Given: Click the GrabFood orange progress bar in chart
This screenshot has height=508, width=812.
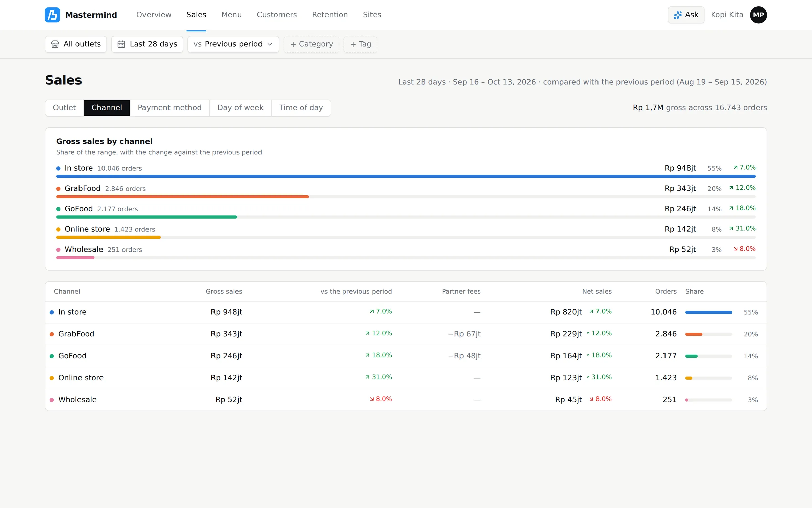Looking at the screenshot, I should coord(182,197).
